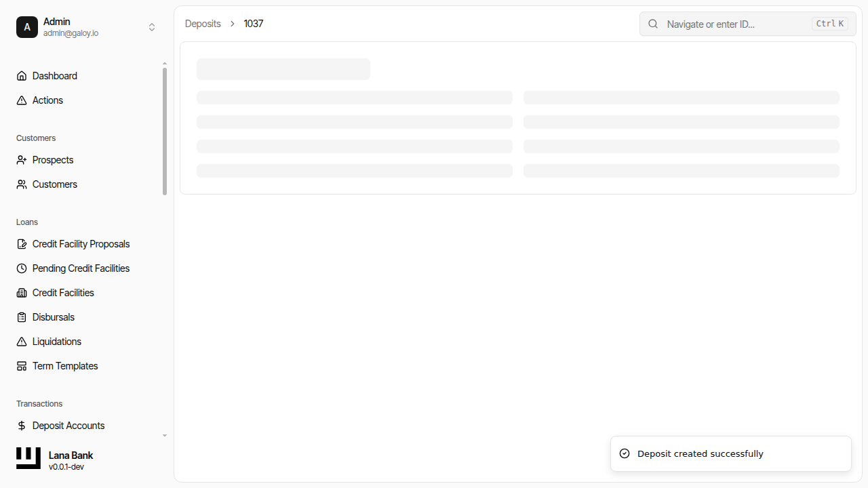Click the Deposit created successfully toast

pyautogui.click(x=730, y=453)
